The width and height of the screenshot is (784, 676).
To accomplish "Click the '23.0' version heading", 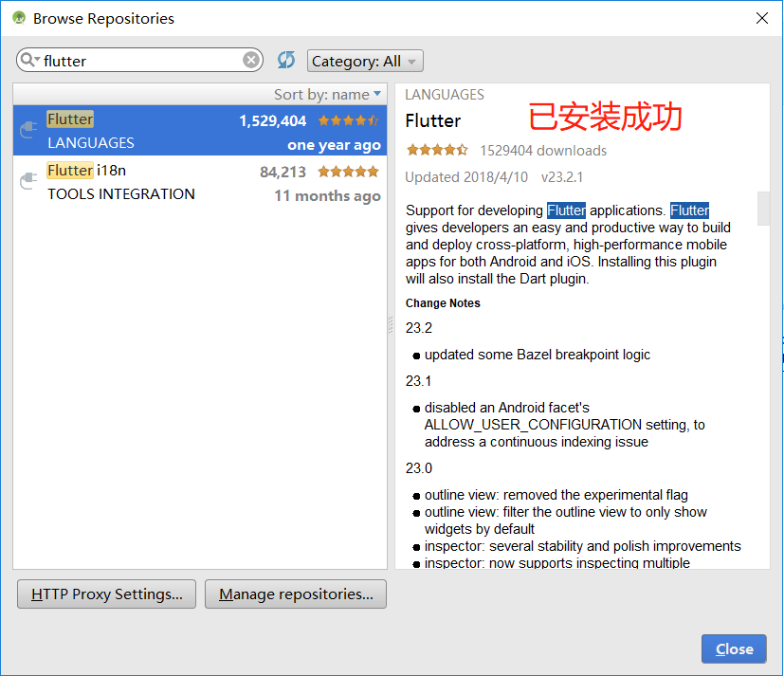I will [x=418, y=468].
